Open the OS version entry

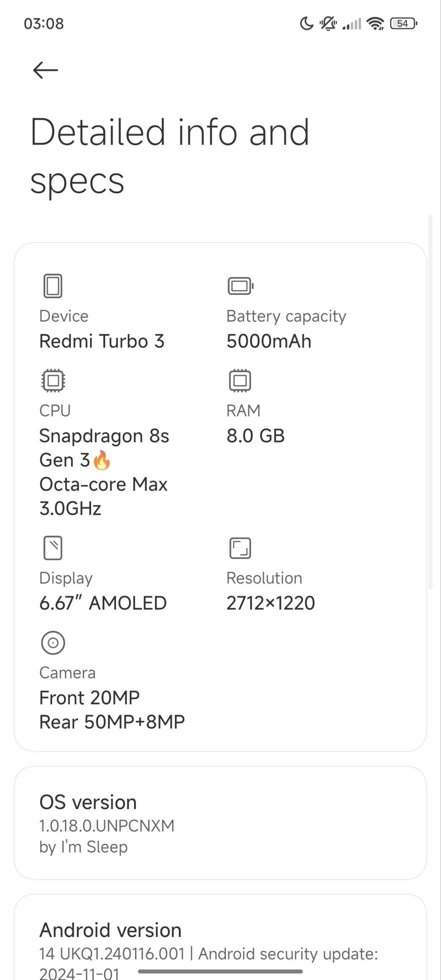point(220,823)
